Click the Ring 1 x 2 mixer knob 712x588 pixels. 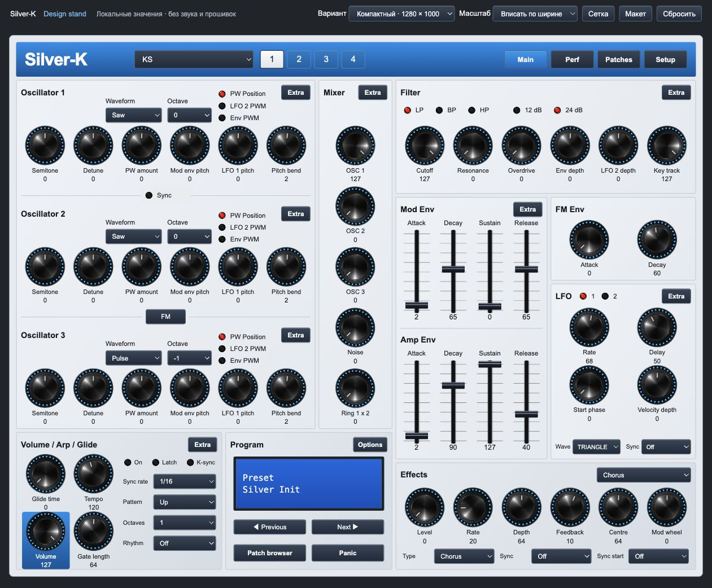pos(355,388)
